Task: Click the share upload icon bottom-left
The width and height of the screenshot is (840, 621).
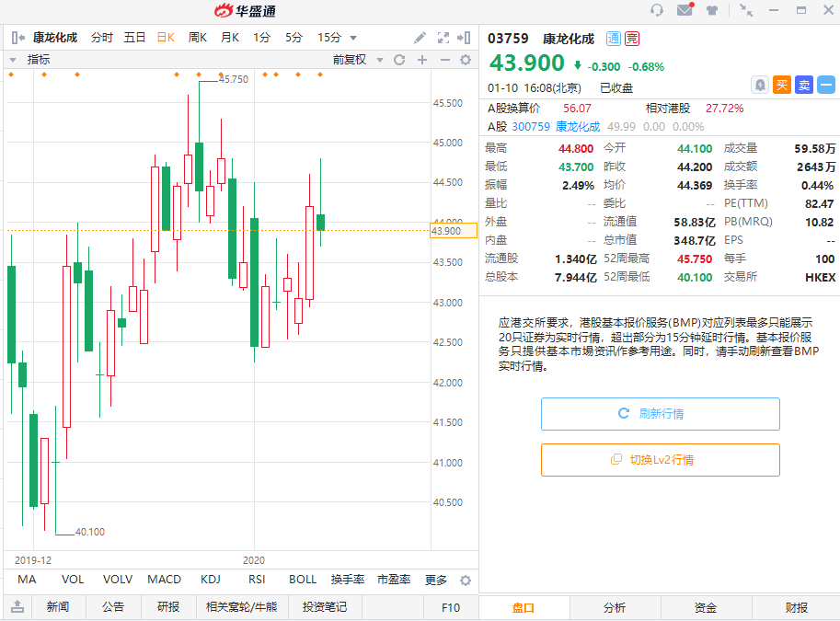Action: coord(17,606)
